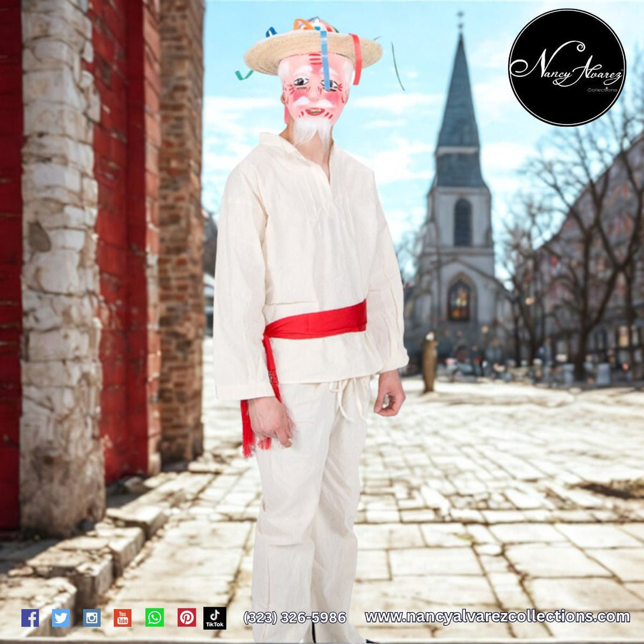
Task: Click the Nancy Alvarez Collections logo
Action: [x=566, y=67]
